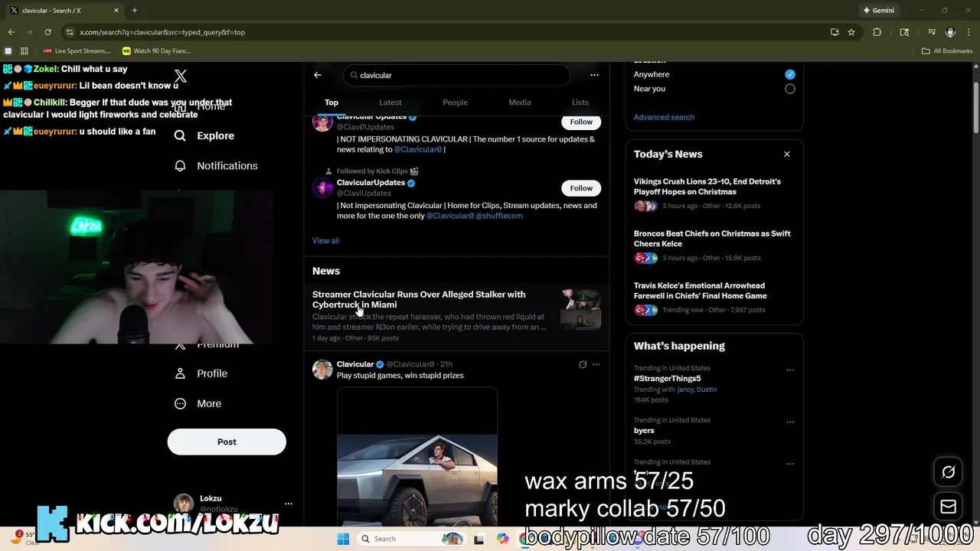Screen dimensions: 980x551
Task: Open search settings three-dot menu
Action: click(594, 75)
